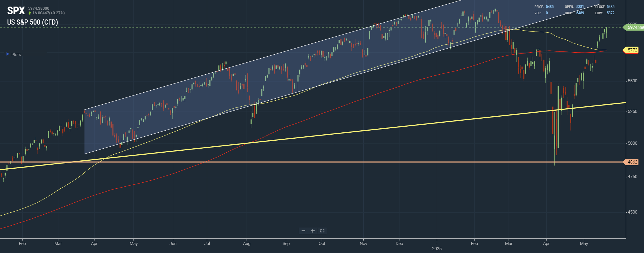Click the 4500 price axis label
Screen dimensions: 644x253
633,212
